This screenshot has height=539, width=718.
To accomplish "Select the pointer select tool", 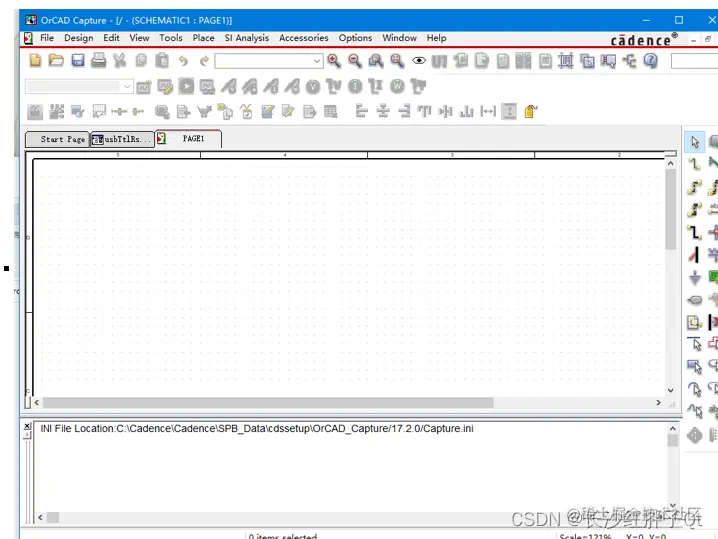I will [x=695, y=142].
